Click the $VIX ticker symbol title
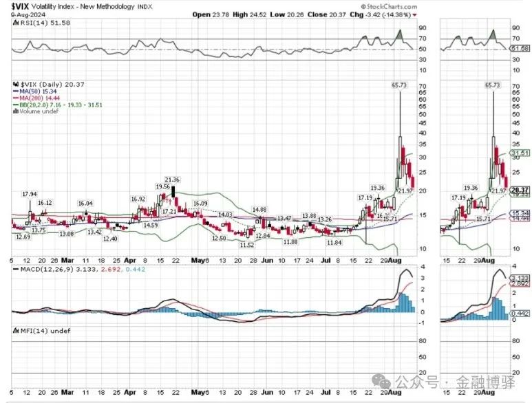Image resolution: width=532 pixels, height=403 pixels. (x=21, y=6)
